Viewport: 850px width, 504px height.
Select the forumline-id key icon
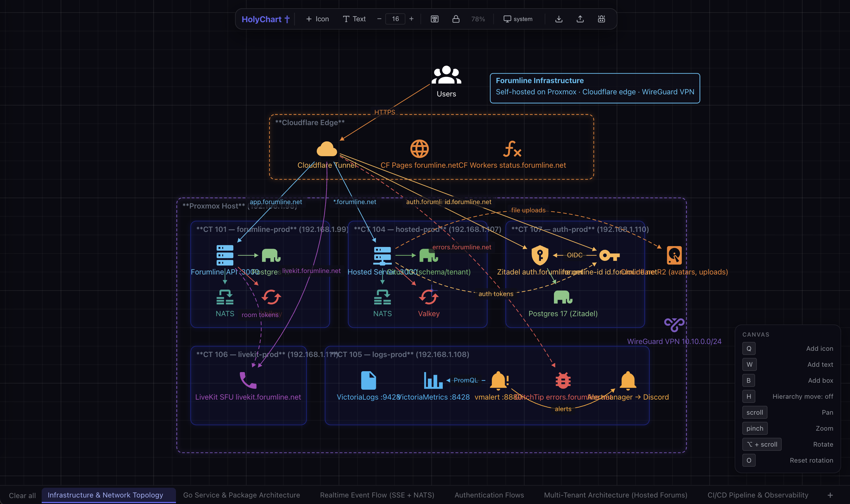(x=609, y=255)
